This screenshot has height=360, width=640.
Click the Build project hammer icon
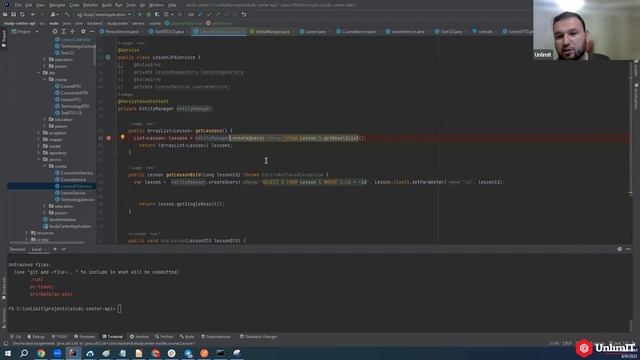(67, 14)
